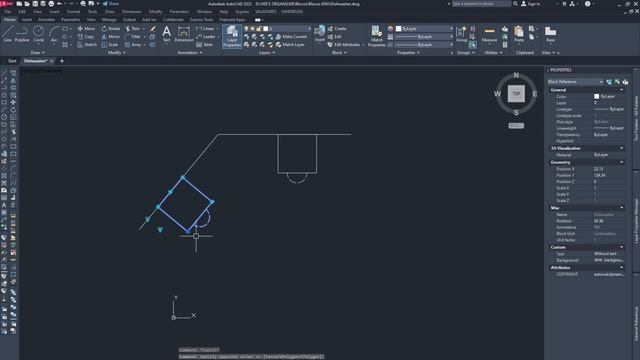Select the Circle tool
Viewport: 640px width, 360px height.
(x=38, y=34)
